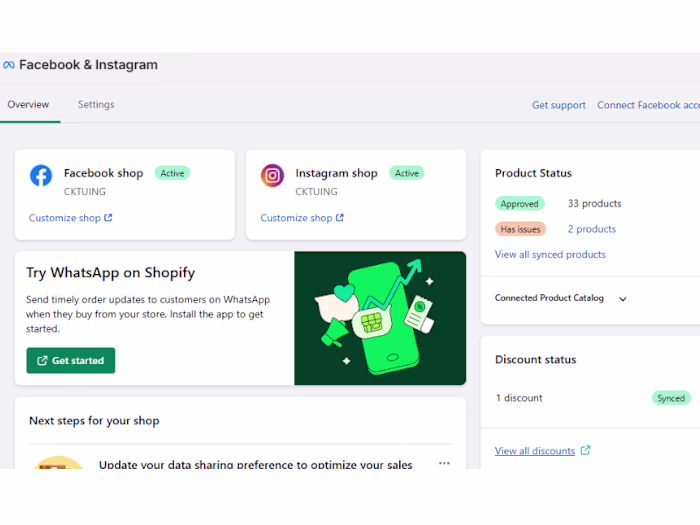Click the '1 discount' text
700x525 pixels.
click(x=519, y=398)
